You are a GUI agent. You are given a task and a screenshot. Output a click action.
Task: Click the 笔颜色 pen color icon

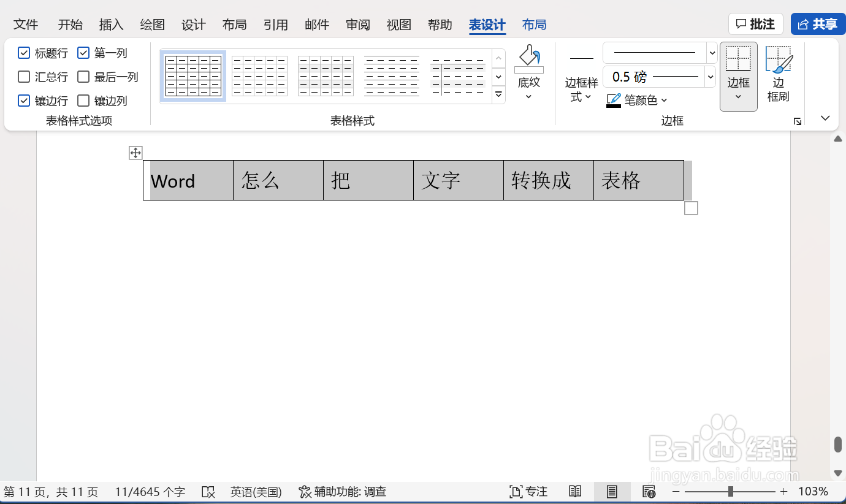614,100
